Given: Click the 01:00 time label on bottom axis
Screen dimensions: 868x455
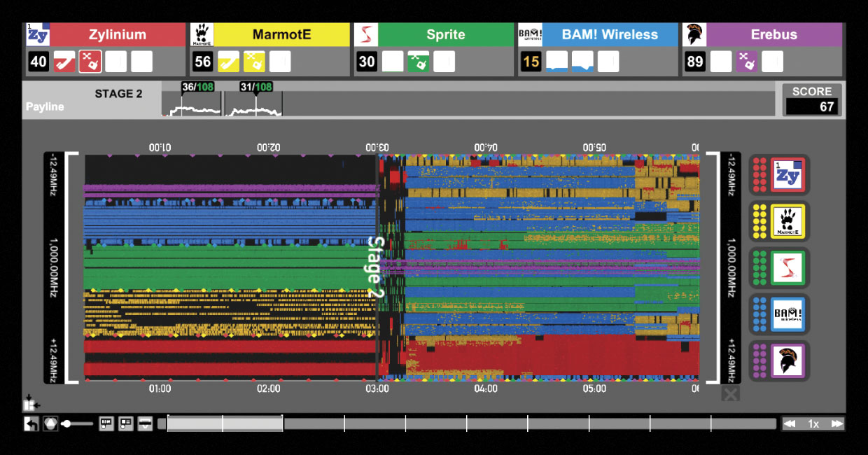Looking at the screenshot, I should coord(160,388).
